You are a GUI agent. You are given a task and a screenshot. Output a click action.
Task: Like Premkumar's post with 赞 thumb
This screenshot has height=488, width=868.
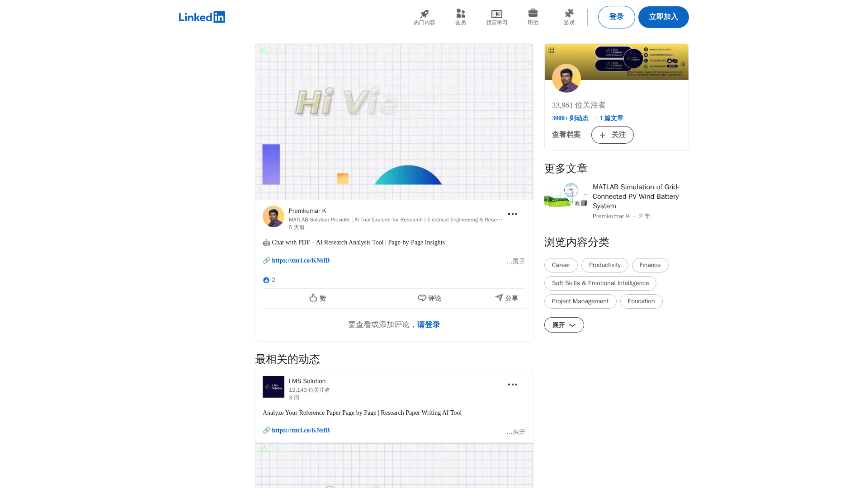[313, 298]
